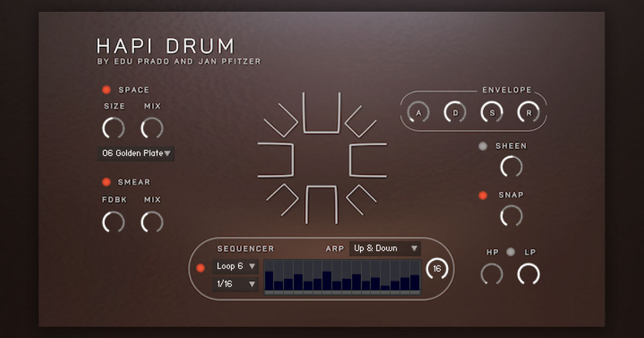Toggle the SHEEN effect indicator
The width and height of the screenshot is (644, 338).
(482, 145)
